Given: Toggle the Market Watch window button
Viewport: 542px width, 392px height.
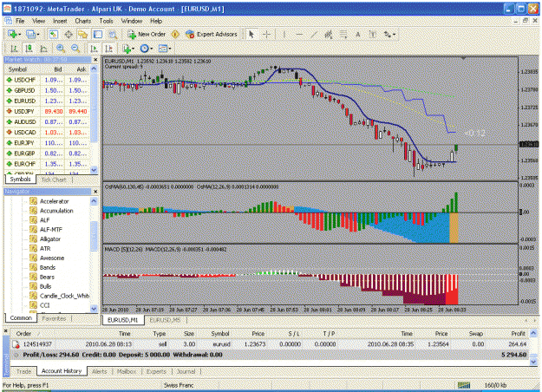Looking at the screenshot, I should (x=53, y=34).
